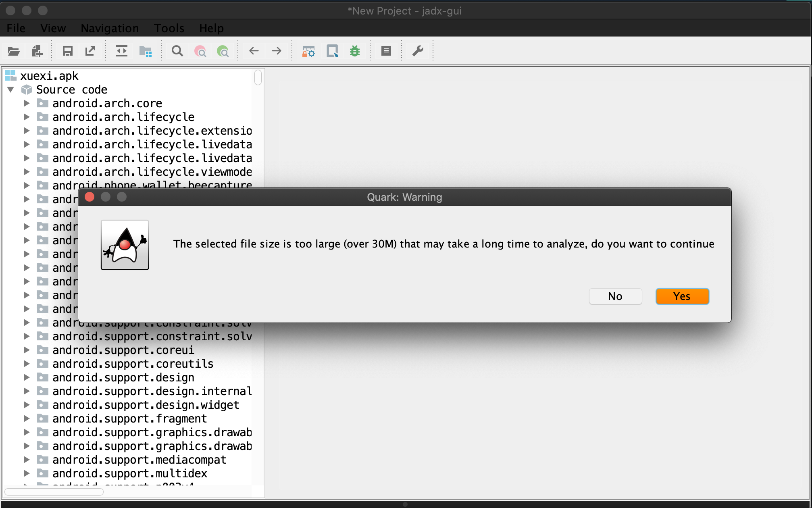
Task: Click the Deobfuscation toggle icon
Action: tap(308, 51)
